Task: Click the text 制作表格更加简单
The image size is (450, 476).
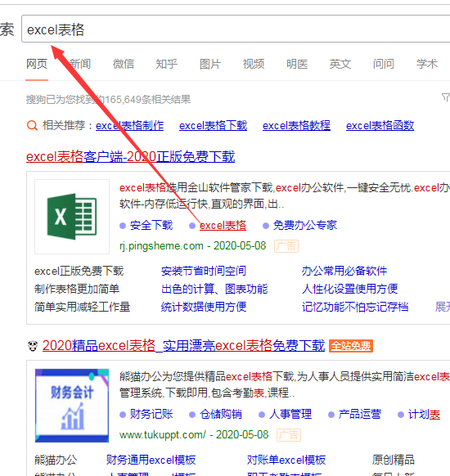Action: tap(77, 289)
